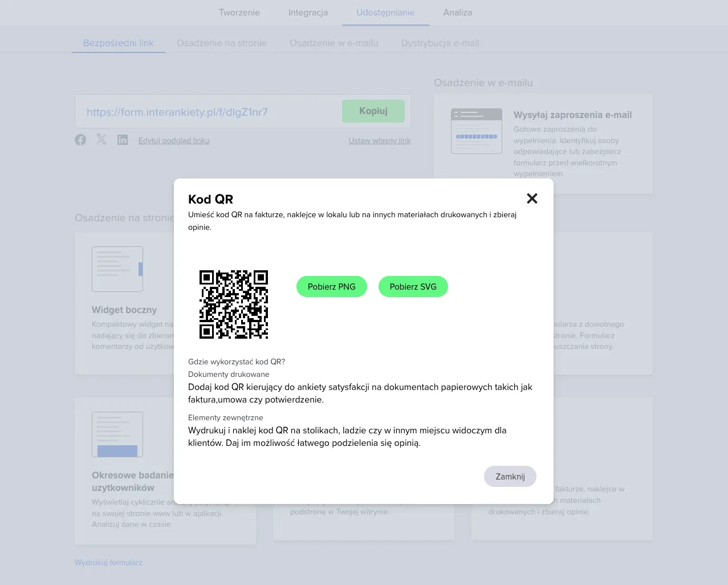The height and width of the screenshot is (585, 728).
Task: Close the Kod QR dialog with X
Action: point(532,198)
